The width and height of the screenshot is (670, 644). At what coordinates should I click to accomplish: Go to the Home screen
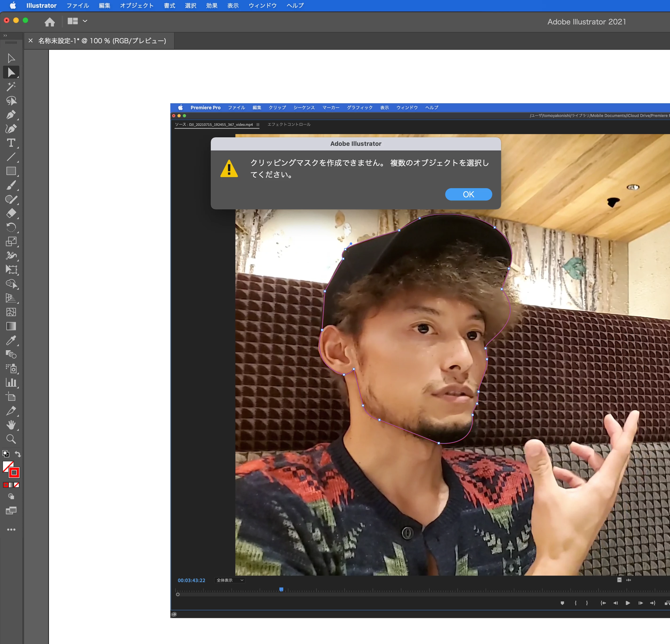[50, 22]
